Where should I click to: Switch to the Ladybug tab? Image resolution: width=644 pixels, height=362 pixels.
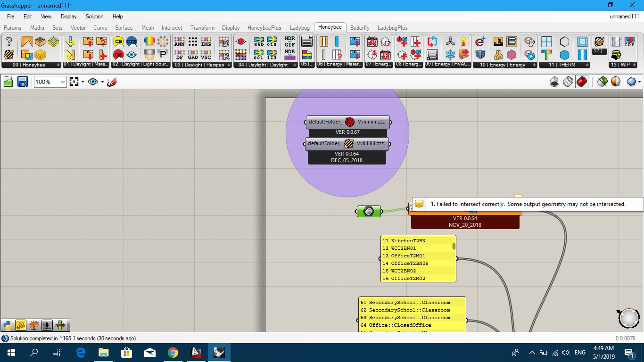(x=300, y=28)
